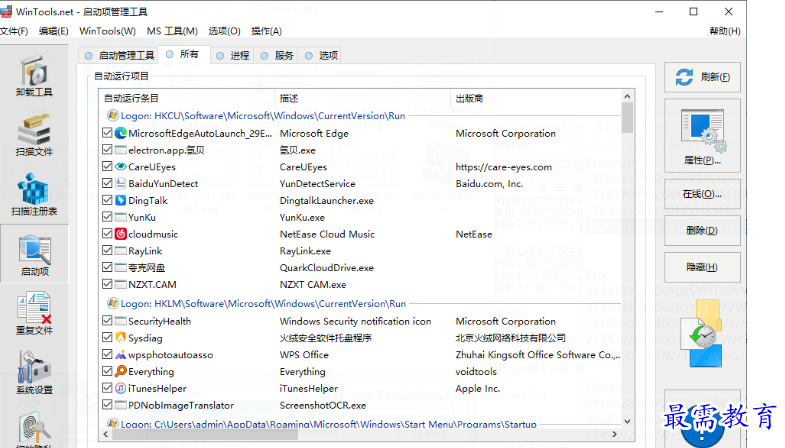
Task: Switch to the 选项 tab
Action: (x=321, y=56)
